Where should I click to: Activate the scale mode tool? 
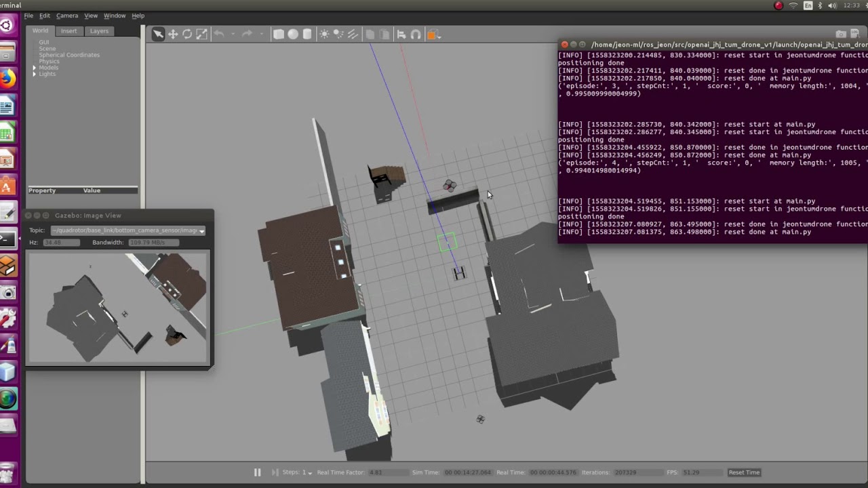[201, 35]
